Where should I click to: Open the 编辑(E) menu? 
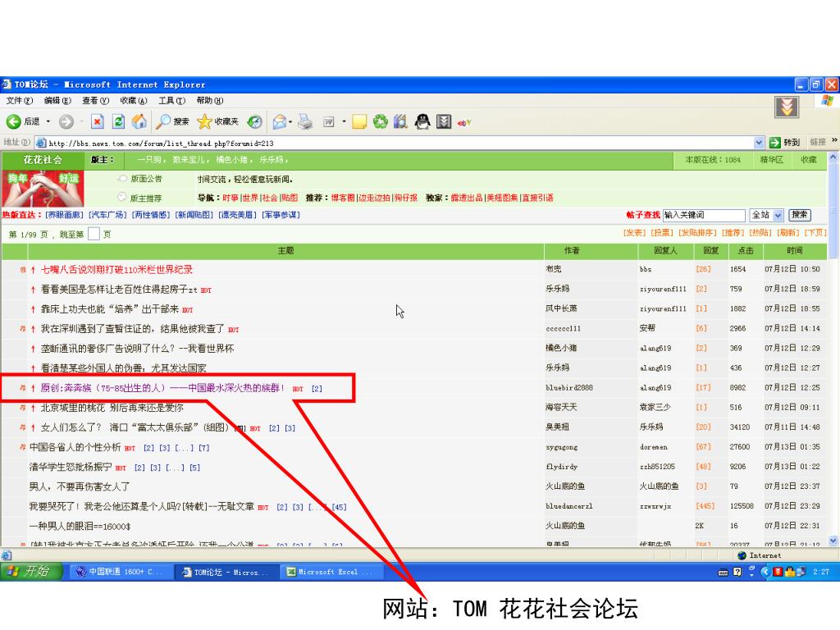58,101
